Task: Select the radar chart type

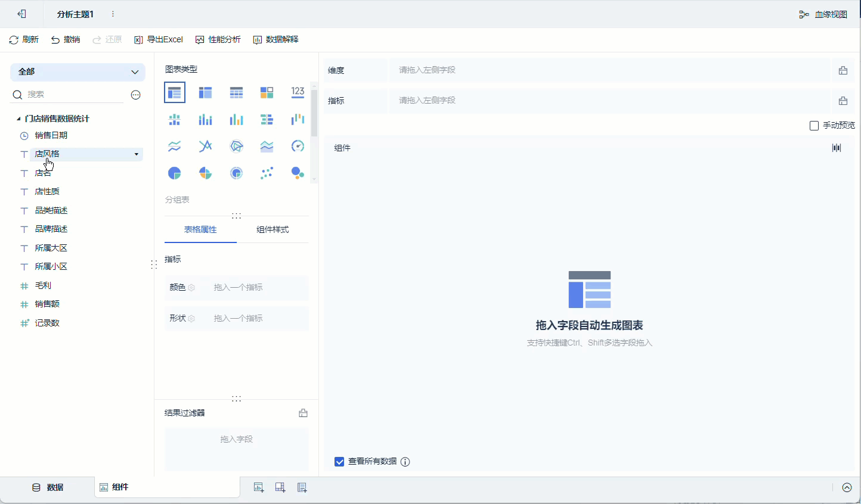Action: click(x=236, y=146)
